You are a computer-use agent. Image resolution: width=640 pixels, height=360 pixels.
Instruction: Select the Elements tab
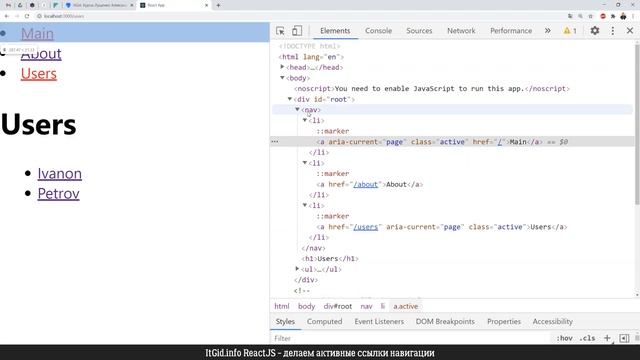coord(335,31)
